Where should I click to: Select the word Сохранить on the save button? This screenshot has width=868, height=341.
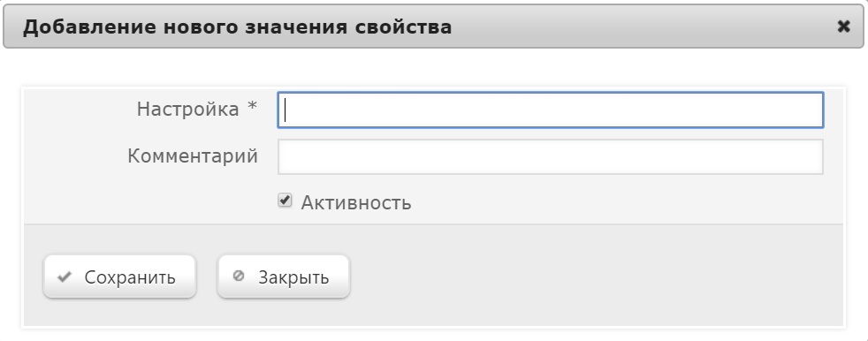(130, 277)
